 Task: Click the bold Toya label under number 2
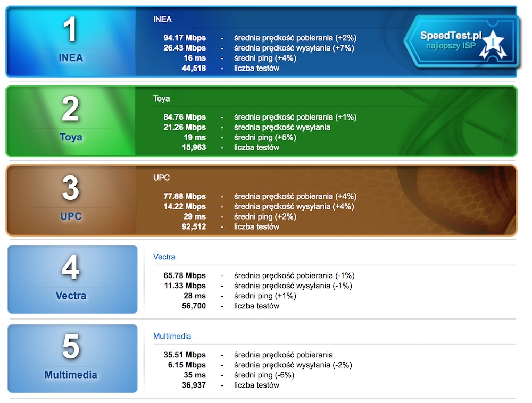[x=71, y=137]
